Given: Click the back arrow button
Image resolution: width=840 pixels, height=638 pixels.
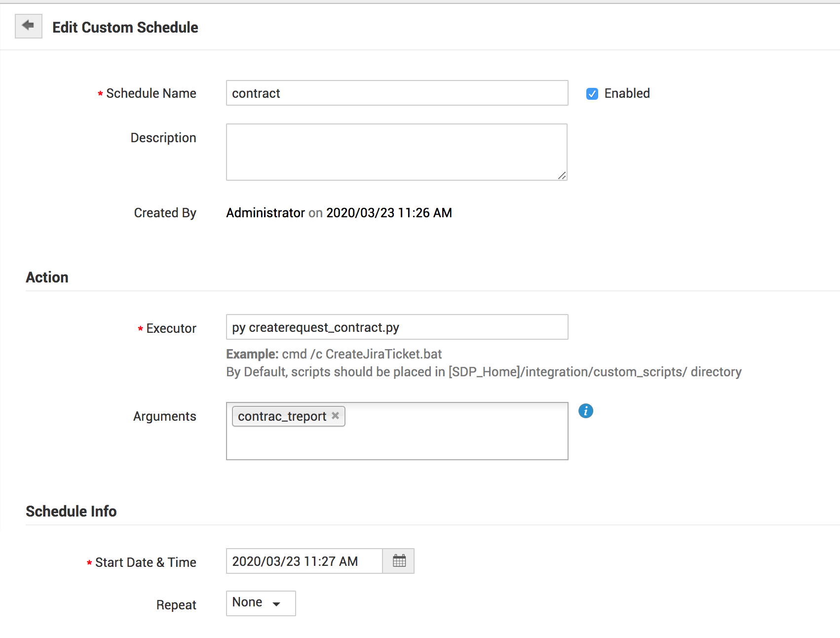Looking at the screenshot, I should 28,26.
